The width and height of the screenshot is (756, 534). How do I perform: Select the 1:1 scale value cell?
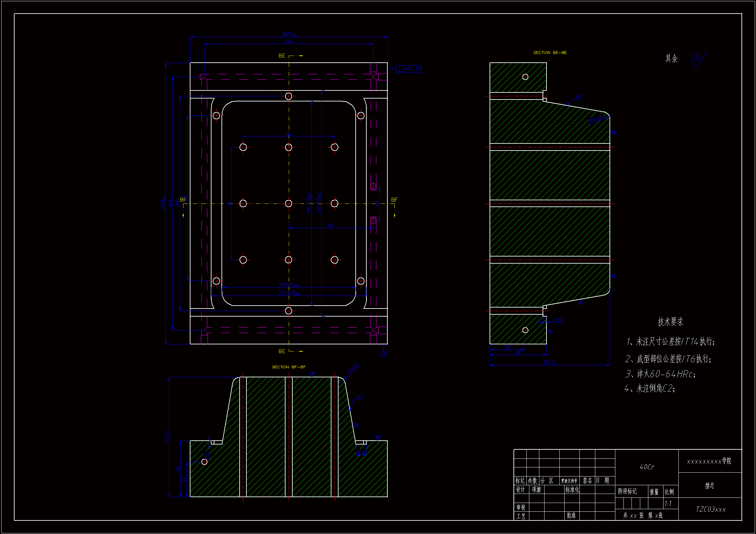pos(668,503)
